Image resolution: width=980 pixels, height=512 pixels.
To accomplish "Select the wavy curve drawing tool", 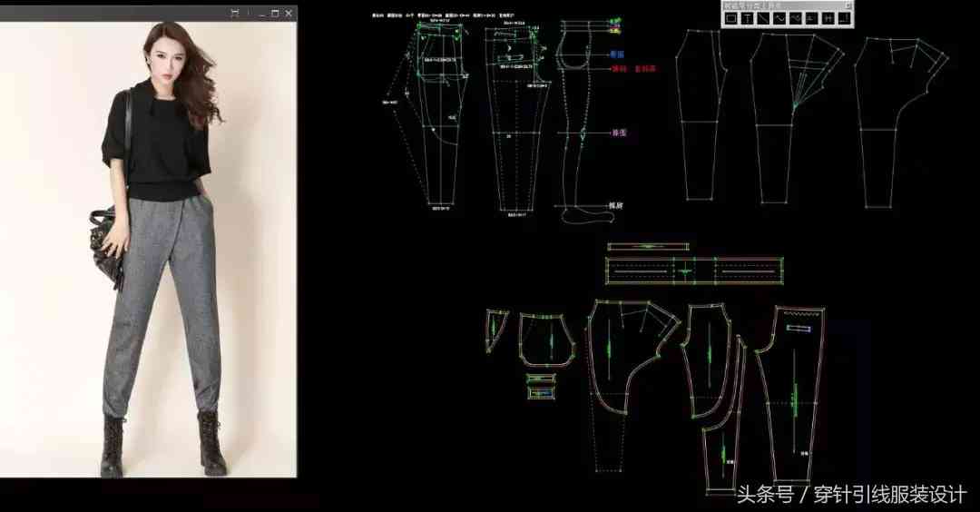I will (x=779, y=18).
